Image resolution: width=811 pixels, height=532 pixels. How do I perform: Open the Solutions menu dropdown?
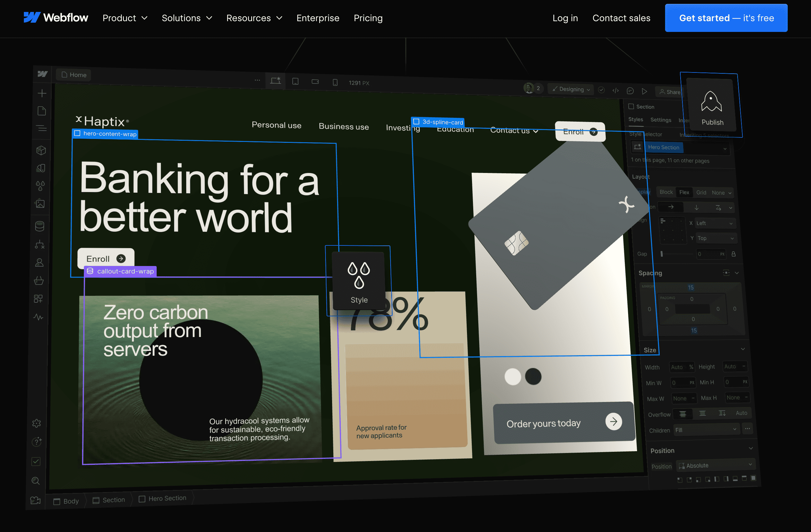pyautogui.click(x=187, y=18)
